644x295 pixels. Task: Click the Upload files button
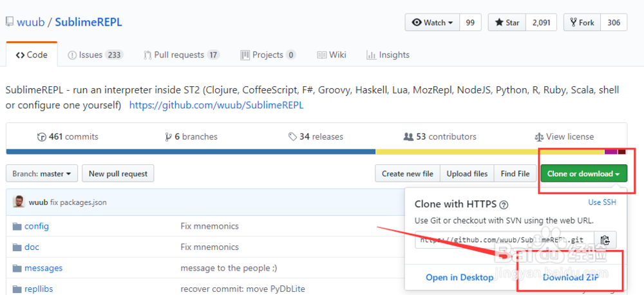[467, 174]
